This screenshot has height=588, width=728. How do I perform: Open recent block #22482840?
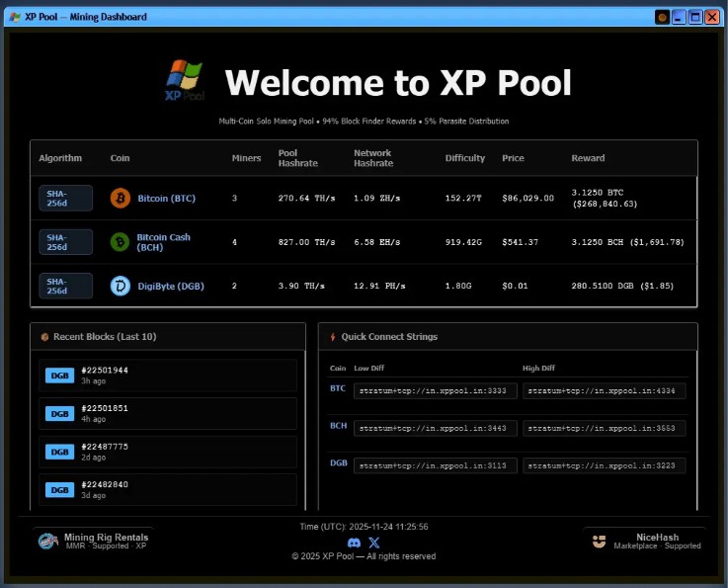tap(168, 489)
